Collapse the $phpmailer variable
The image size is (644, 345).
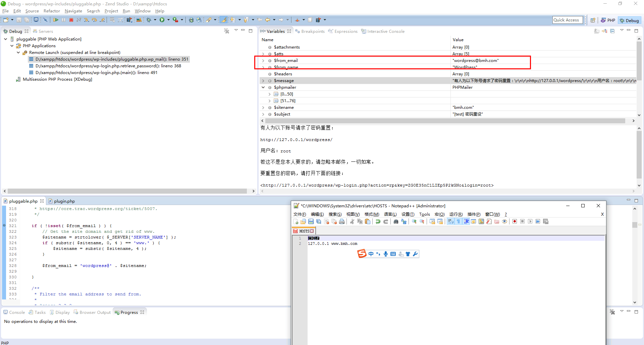point(263,87)
